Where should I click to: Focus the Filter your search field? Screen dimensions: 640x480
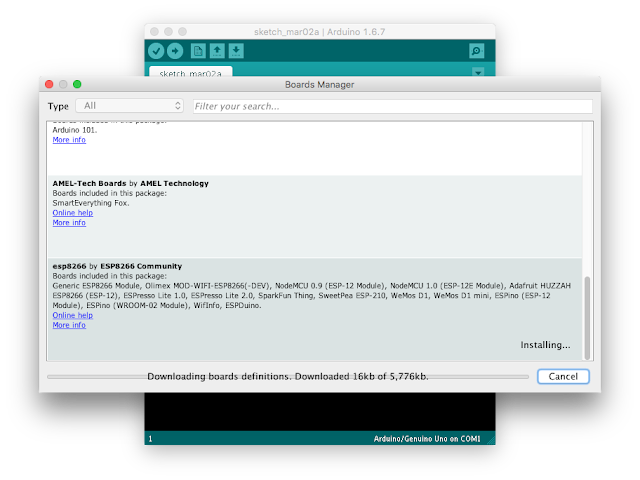(x=393, y=107)
